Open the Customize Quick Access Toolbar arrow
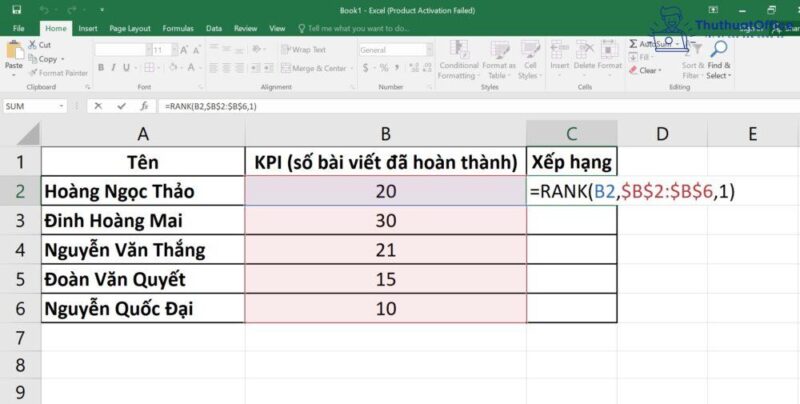The height and width of the screenshot is (404, 800). (102, 10)
